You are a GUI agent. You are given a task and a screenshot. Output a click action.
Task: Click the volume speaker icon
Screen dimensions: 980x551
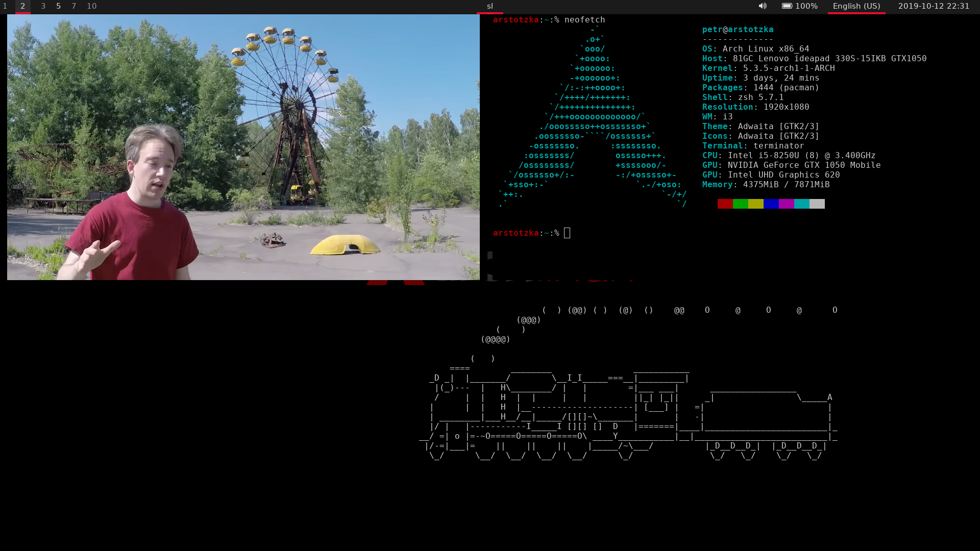coord(762,6)
